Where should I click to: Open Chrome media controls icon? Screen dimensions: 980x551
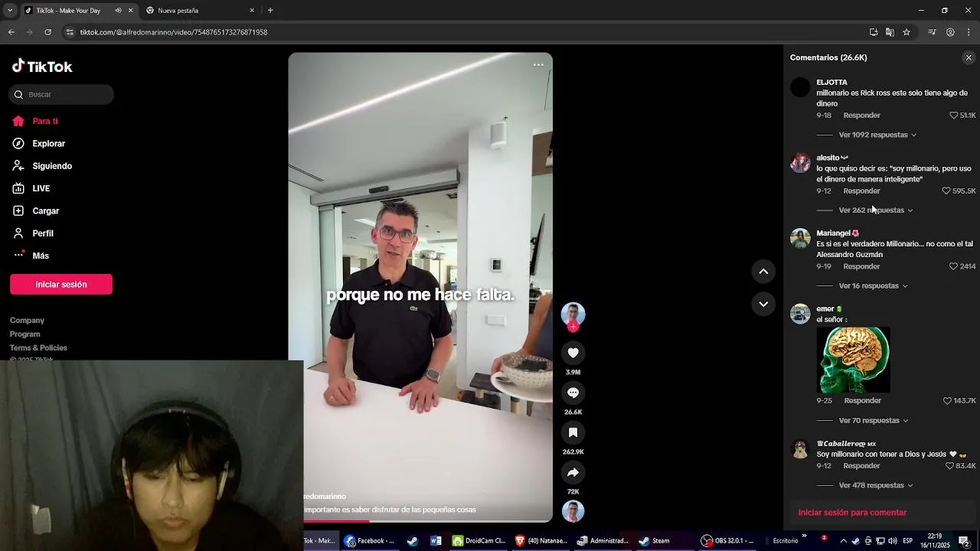(932, 32)
